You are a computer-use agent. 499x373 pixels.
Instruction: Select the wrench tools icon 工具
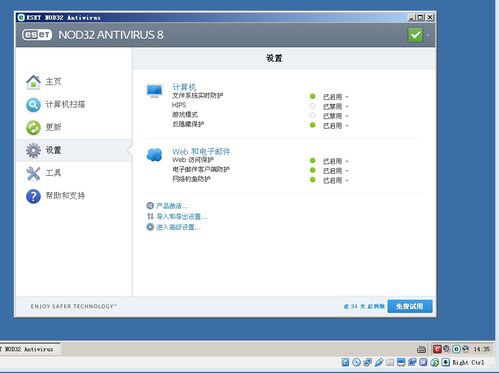click(x=33, y=173)
